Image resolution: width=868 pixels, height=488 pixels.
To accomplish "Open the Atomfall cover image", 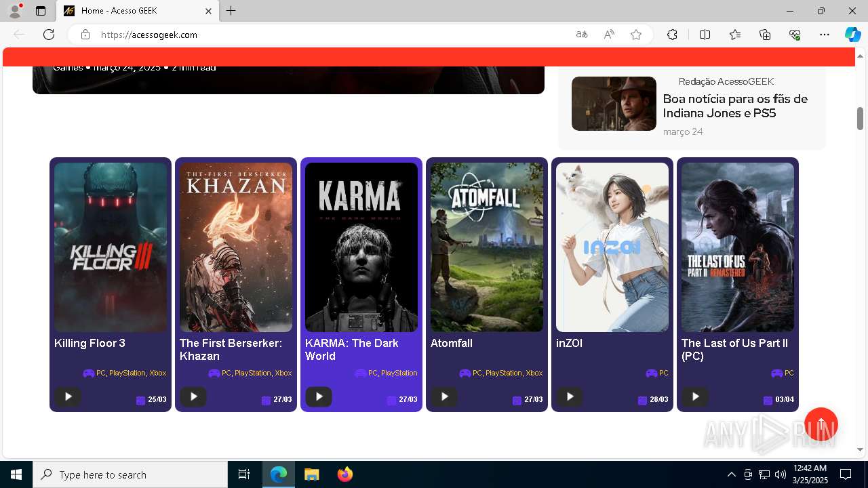I will (x=487, y=247).
